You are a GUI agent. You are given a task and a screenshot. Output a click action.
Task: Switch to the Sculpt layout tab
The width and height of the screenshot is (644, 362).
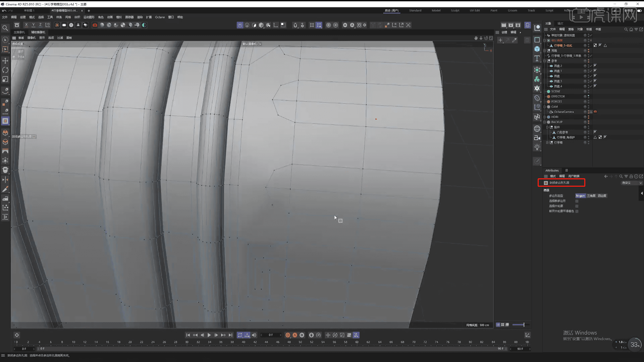click(455, 10)
